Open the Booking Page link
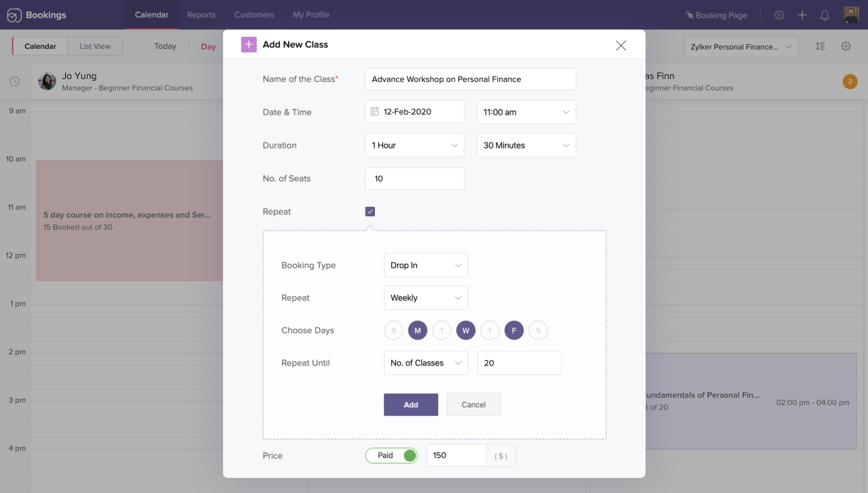The width and height of the screenshot is (868, 493). click(x=716, y=15)
